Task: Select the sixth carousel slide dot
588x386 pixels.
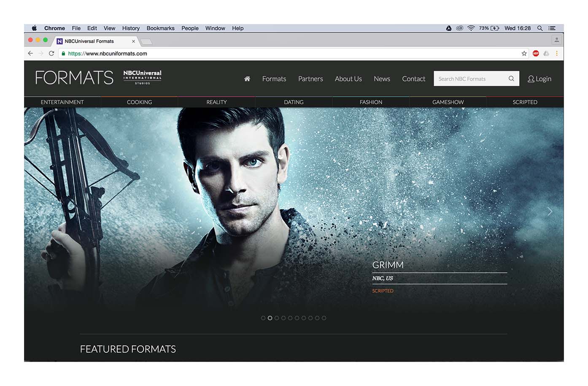Action: [x=297, y=318]
